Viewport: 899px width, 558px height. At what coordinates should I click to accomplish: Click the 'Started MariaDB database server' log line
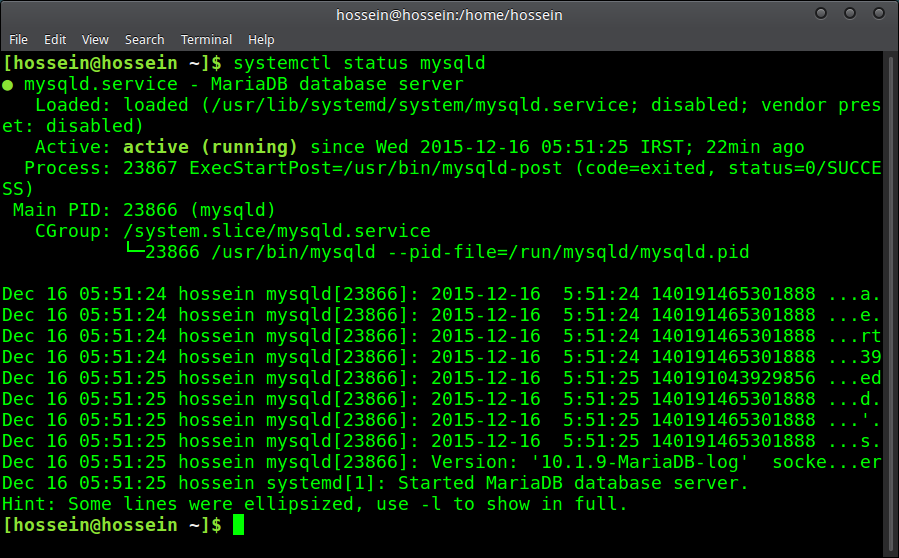tap(573, 483)
